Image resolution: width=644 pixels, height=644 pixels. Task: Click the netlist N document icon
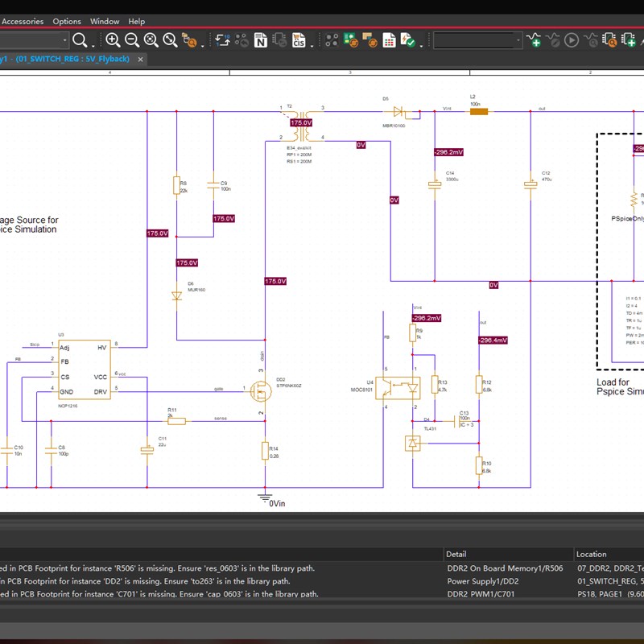pyautogui.click(x=260, y=40)
